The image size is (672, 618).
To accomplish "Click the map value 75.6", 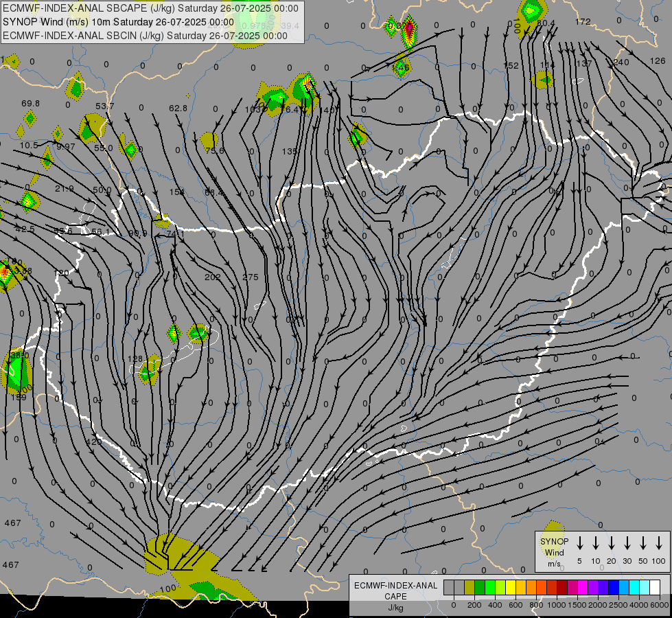I will [214, 150].
